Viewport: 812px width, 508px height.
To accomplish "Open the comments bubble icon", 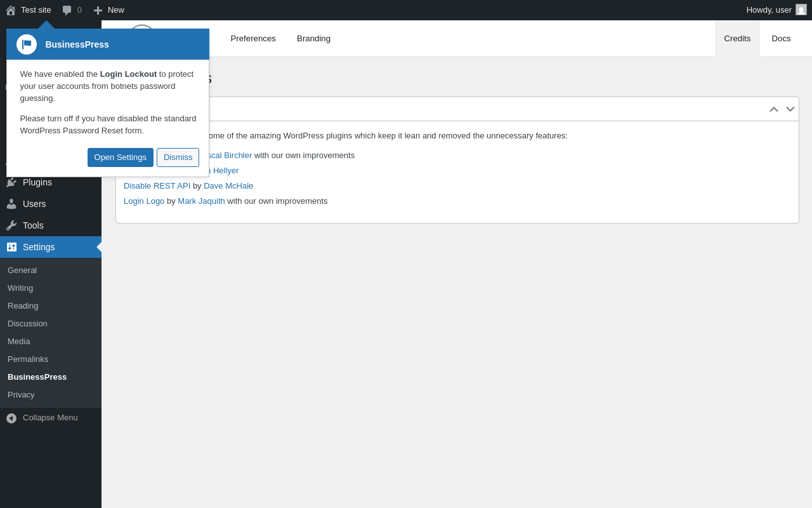I will click(67, 10).
